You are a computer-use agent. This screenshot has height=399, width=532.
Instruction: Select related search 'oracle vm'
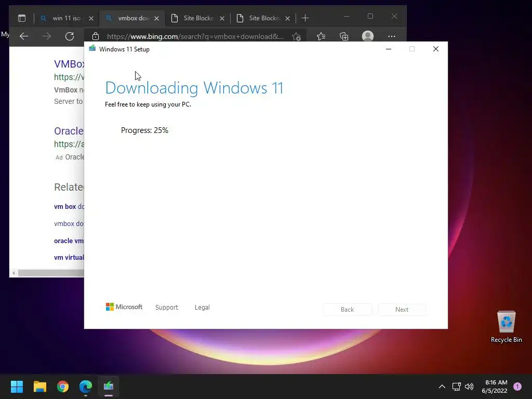(x=69, y=241)
